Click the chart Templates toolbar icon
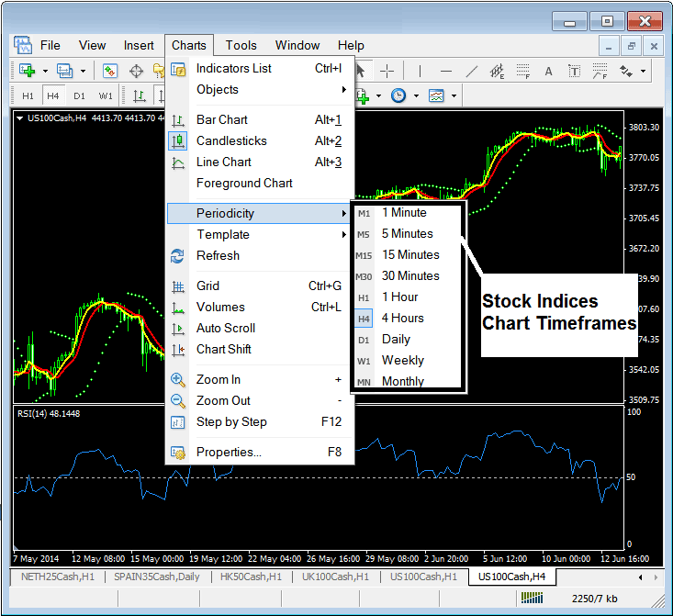 pyautogui.click(x=436, y=95)
